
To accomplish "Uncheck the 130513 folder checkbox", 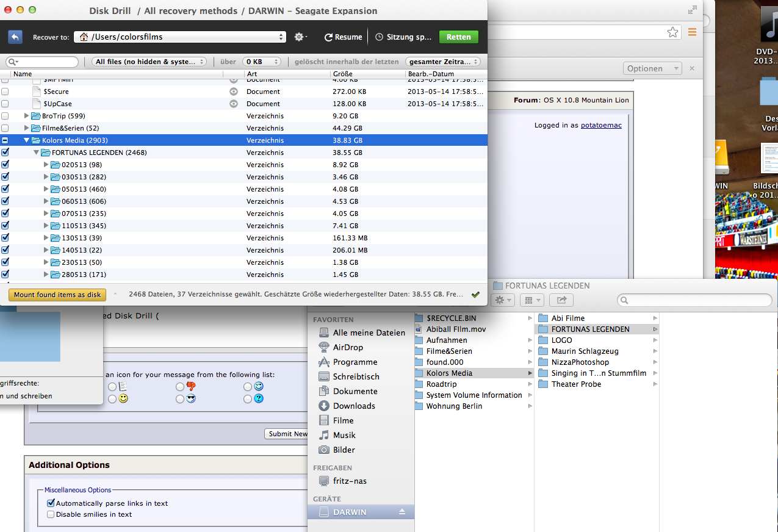I will click(x=5, y=238).
